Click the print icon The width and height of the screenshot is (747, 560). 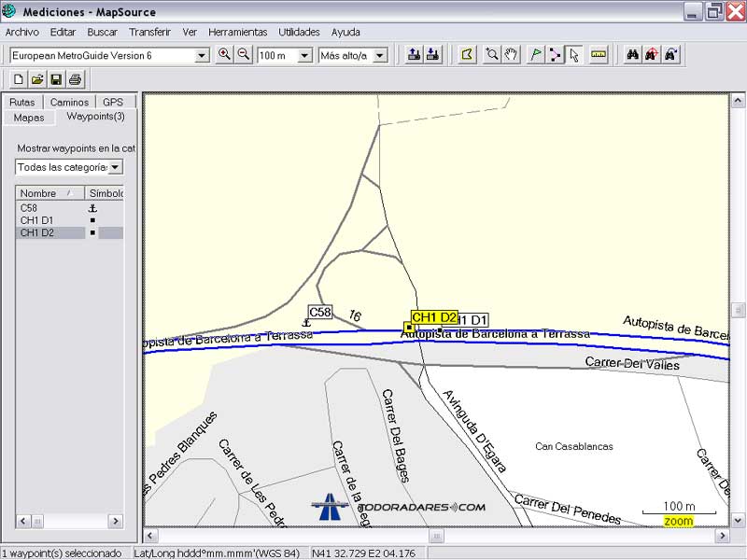[76, 79]
